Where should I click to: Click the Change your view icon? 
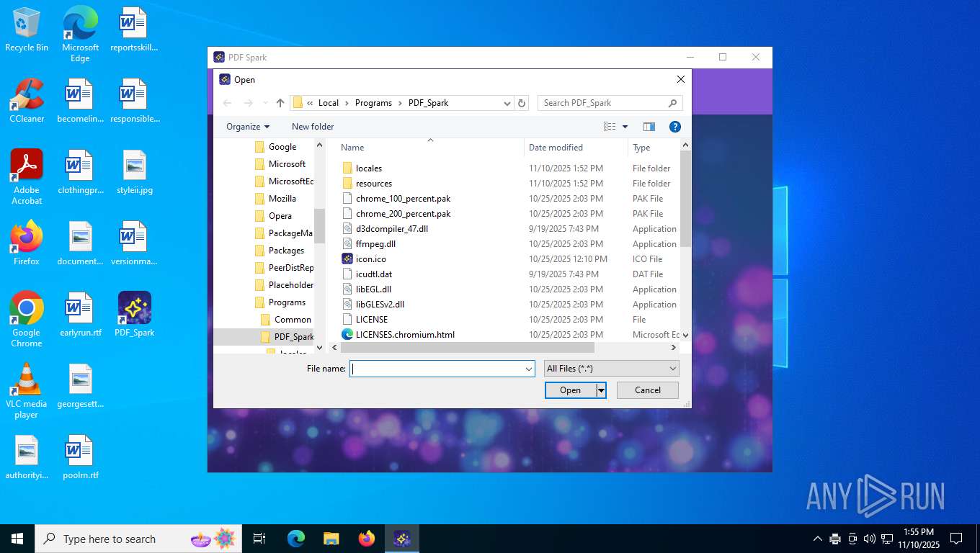pos(610,127)
